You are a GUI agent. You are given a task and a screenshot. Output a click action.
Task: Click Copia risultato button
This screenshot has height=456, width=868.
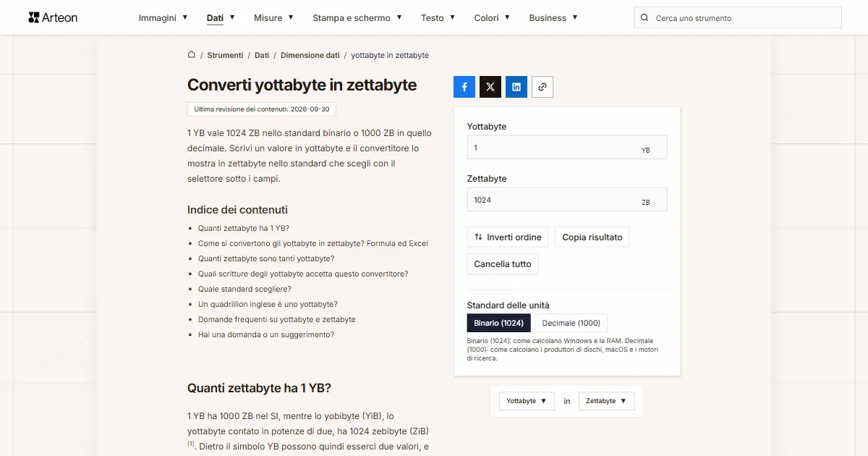coord(592,237)
